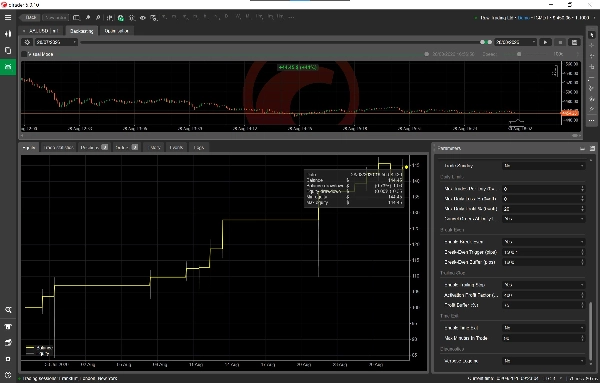Click the Balance legend entry on equity chart
The width and height of the screenshot is (600, 383).
(x=39, y=348)
